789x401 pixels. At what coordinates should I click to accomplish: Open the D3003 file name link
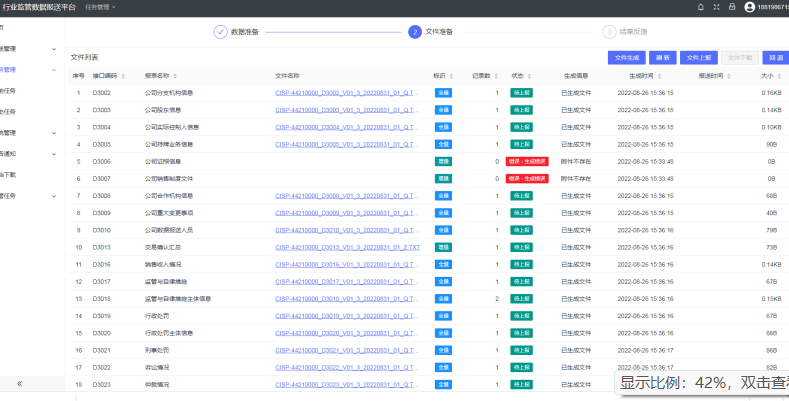tap(347, 110)
